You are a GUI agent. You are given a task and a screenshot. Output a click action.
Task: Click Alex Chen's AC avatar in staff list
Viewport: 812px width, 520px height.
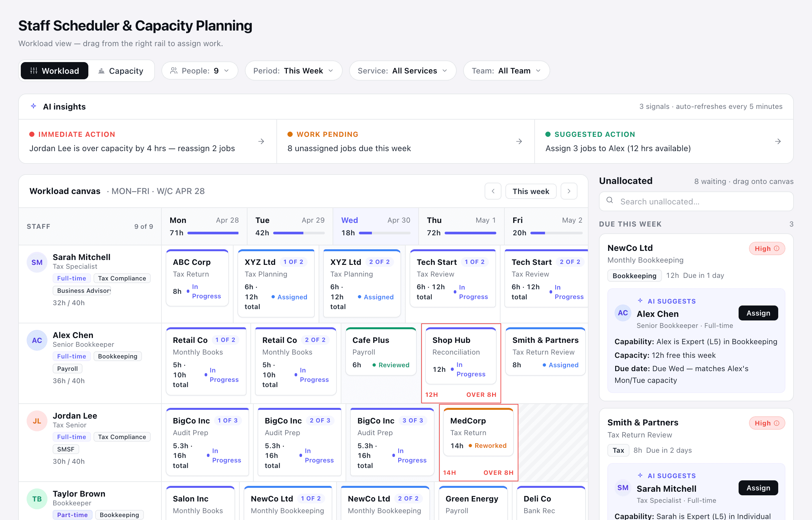(37, 340)
